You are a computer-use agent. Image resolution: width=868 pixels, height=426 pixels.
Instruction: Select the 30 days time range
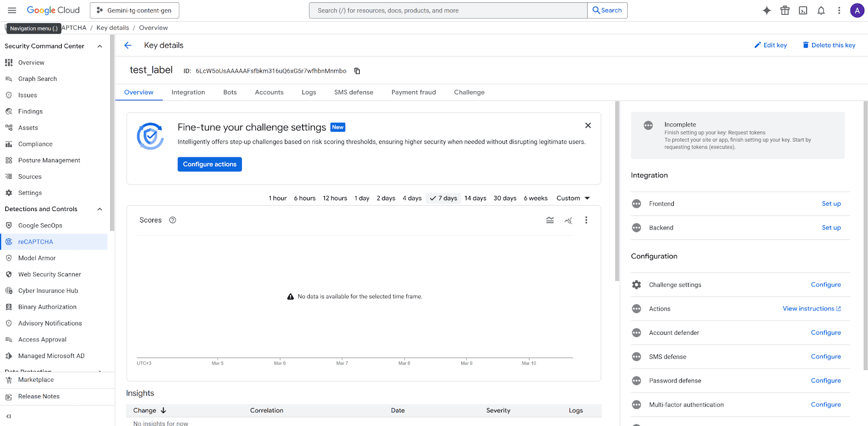tap(505, 198)
